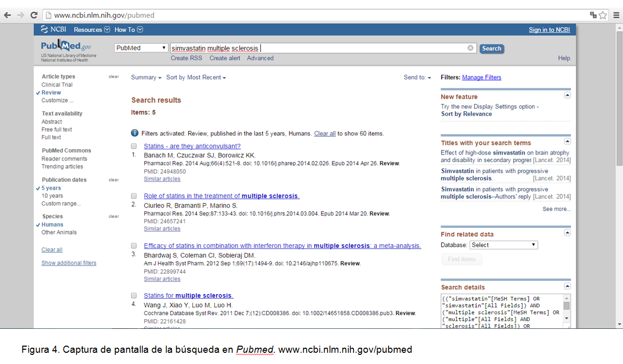The image size is (623, 364).
Task: Open Efficacy of statins meta-analysis article
Action: pos(282,246)
